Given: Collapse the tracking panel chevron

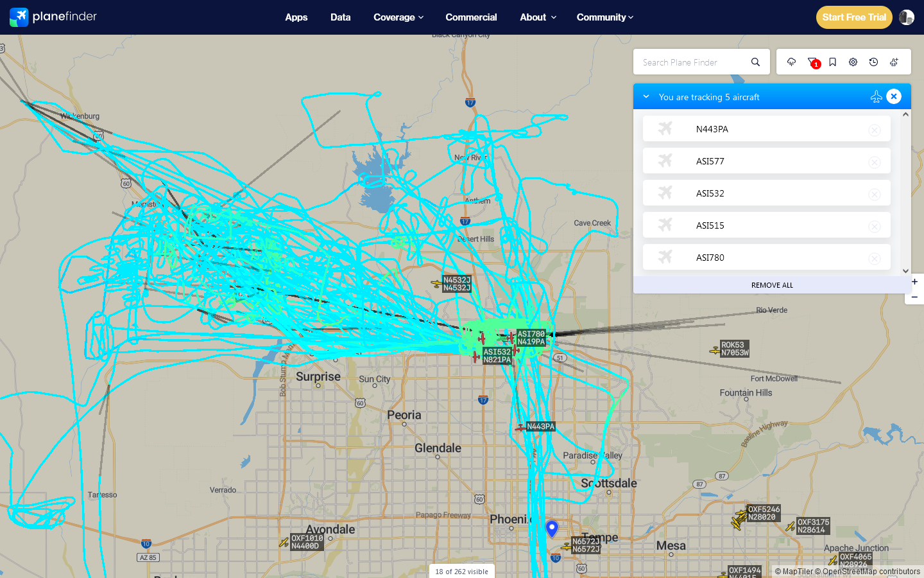Looking at the screenshot, I should [646, 96].
